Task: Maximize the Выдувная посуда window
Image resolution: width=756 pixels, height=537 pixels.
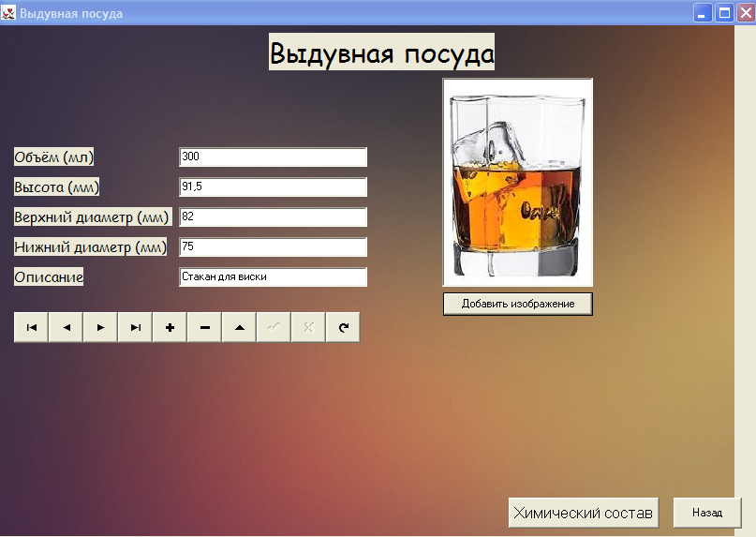Action: pos(724,13)
